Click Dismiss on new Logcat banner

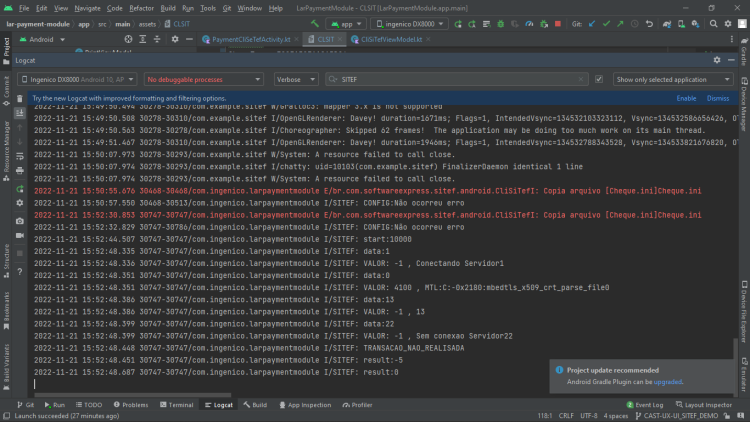718,98
